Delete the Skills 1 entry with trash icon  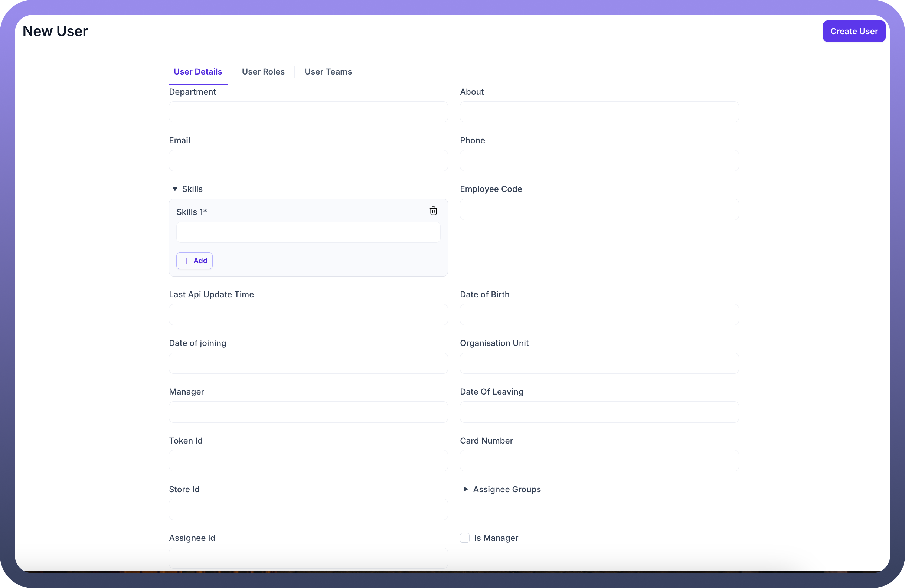tap(433, 211)
